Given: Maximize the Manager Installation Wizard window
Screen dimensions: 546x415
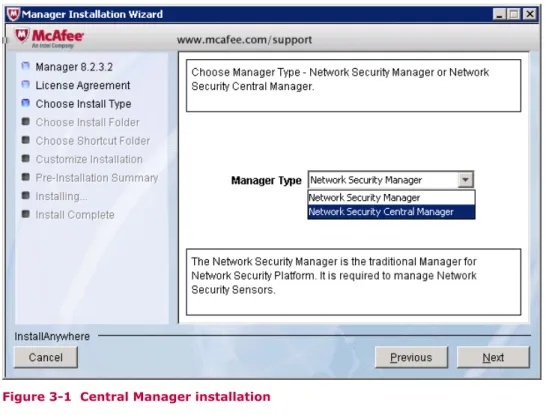Looking at the screenshot, I should (x=513, y=14).
